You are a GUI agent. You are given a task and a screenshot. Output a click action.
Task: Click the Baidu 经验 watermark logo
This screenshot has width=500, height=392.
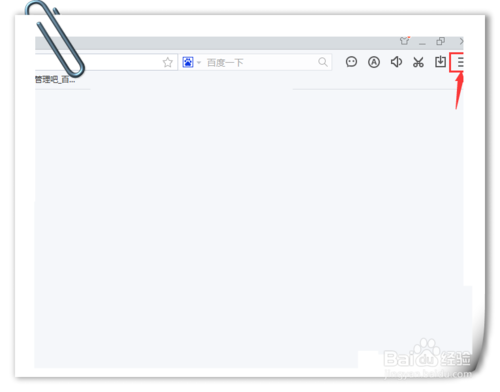(428, 355)
